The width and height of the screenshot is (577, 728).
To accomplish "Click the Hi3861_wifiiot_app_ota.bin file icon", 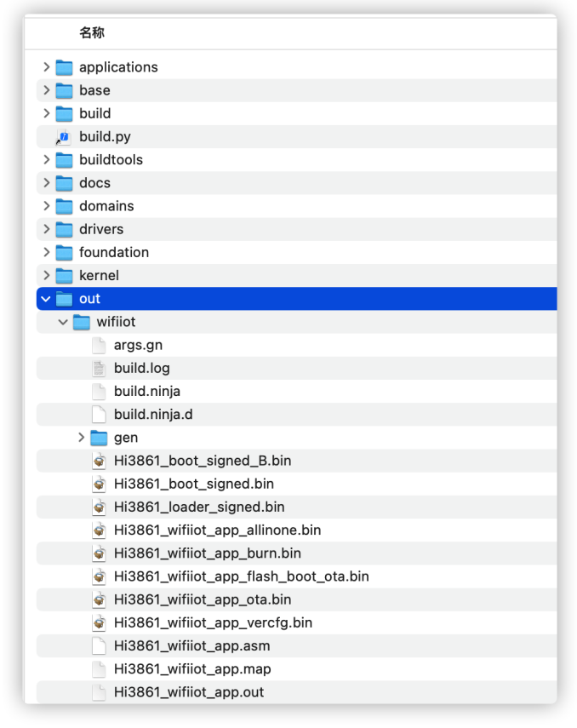I will click(x=99, y=600).
